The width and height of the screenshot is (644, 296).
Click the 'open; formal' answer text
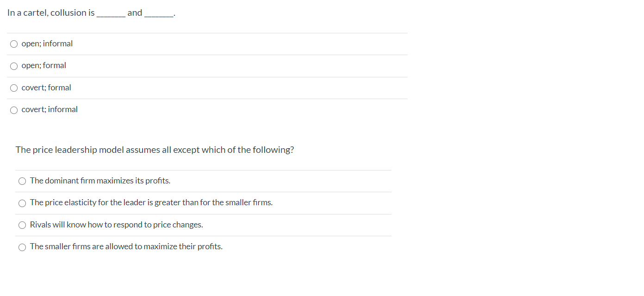44,65
